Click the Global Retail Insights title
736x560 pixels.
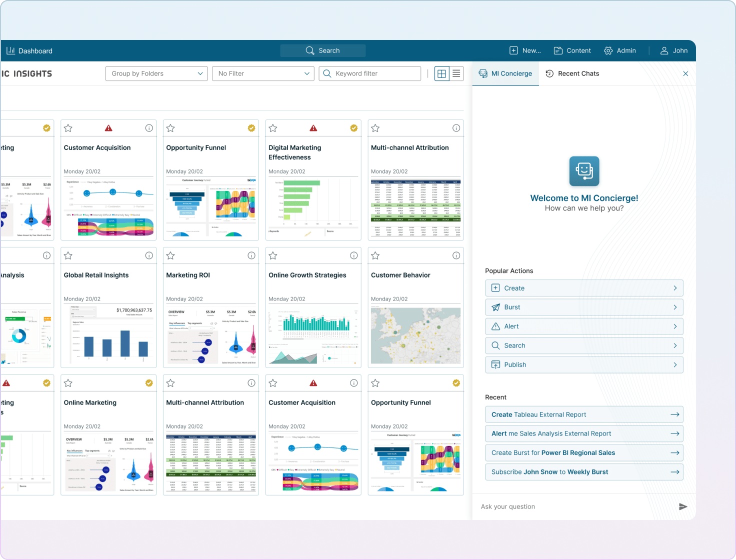(96, 275)
